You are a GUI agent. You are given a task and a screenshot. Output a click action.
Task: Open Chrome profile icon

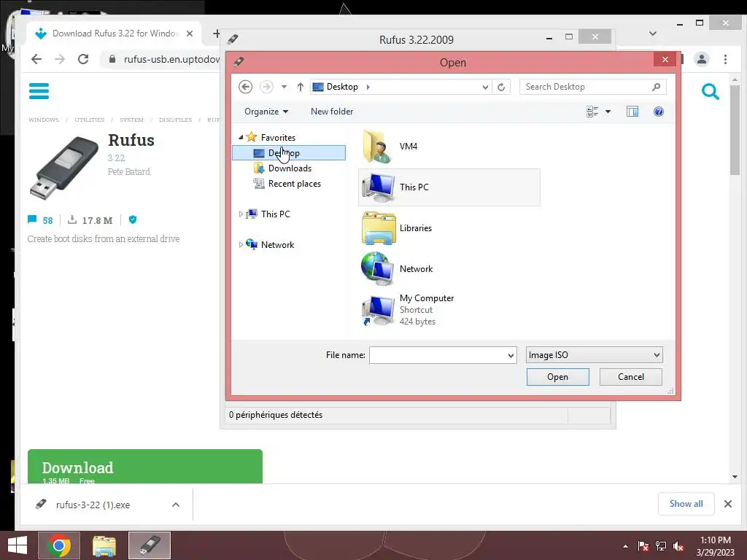pos(701,59)
